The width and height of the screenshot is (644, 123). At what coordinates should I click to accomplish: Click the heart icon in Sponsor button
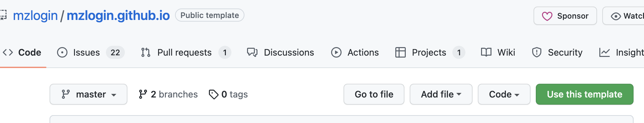point(547,16)
